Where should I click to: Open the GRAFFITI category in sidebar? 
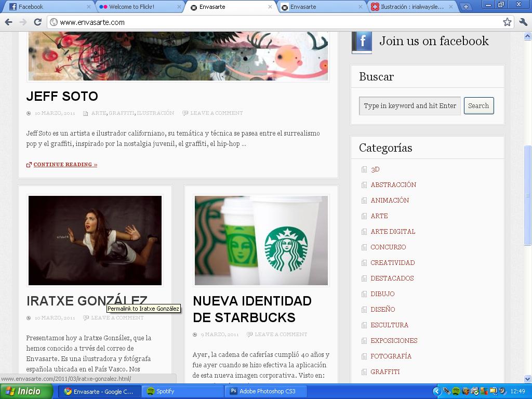click(385, 372)
